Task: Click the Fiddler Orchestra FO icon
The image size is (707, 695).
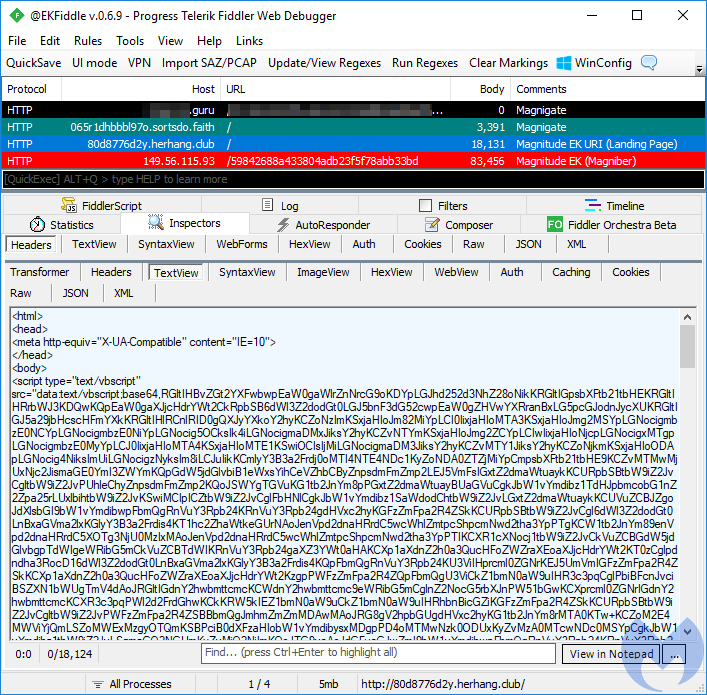Action: pos(555,224)
